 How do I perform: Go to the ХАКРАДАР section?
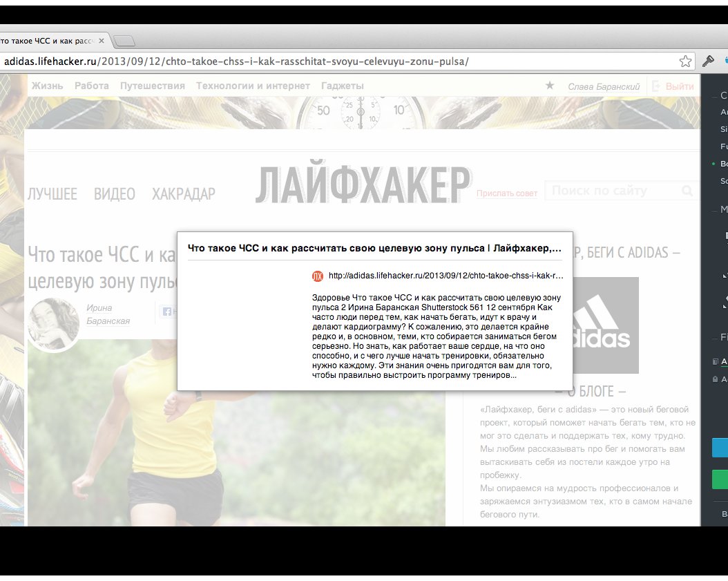click(x=184, y=193)
